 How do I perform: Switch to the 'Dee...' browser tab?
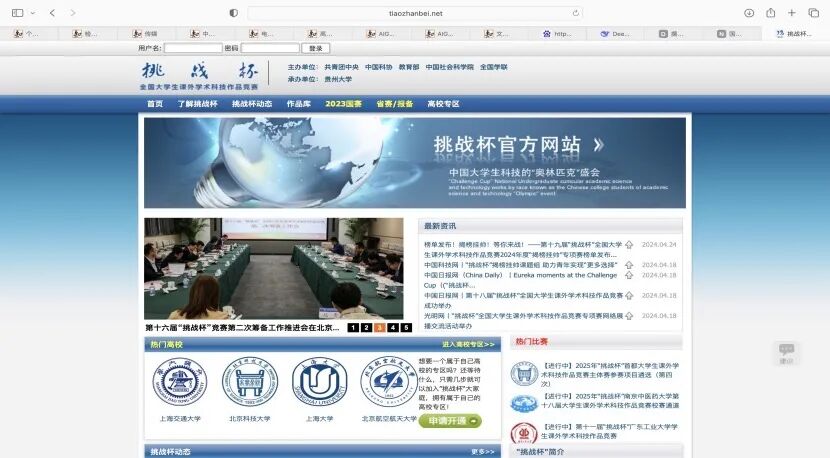[615, 34]
